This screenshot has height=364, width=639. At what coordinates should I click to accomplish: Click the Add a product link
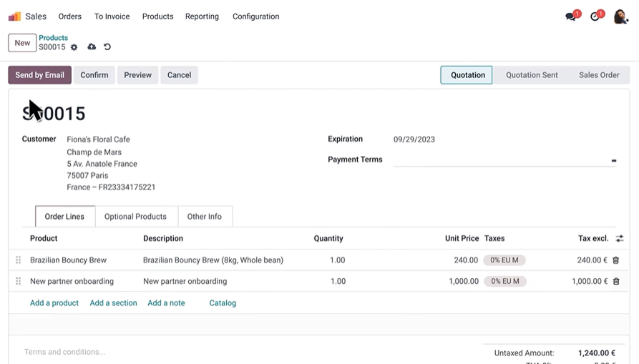[x=54, y=303]
